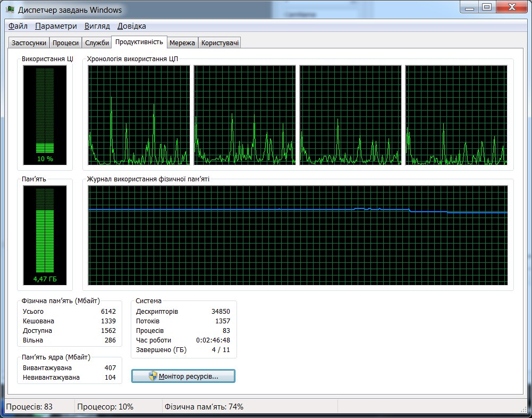Click the Невивантажувана value 104
The height and width of the screenshot is (418, 532).
click(110, 377)
